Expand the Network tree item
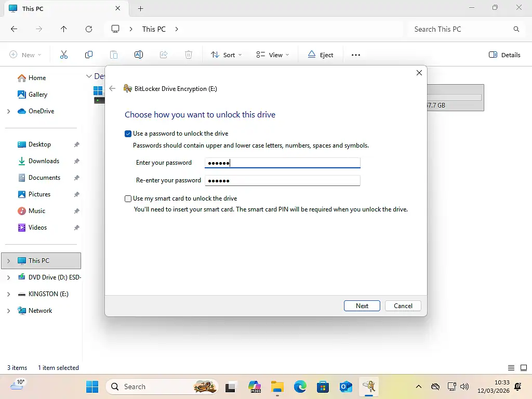532x399 pixels. [7, 310]
